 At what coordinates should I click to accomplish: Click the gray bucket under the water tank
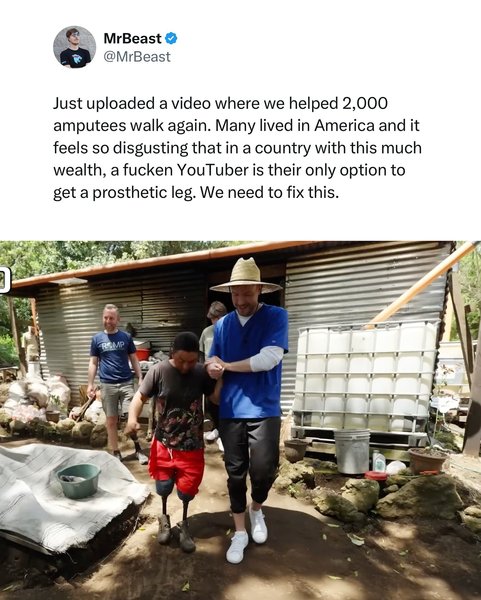tap(352, 451)
